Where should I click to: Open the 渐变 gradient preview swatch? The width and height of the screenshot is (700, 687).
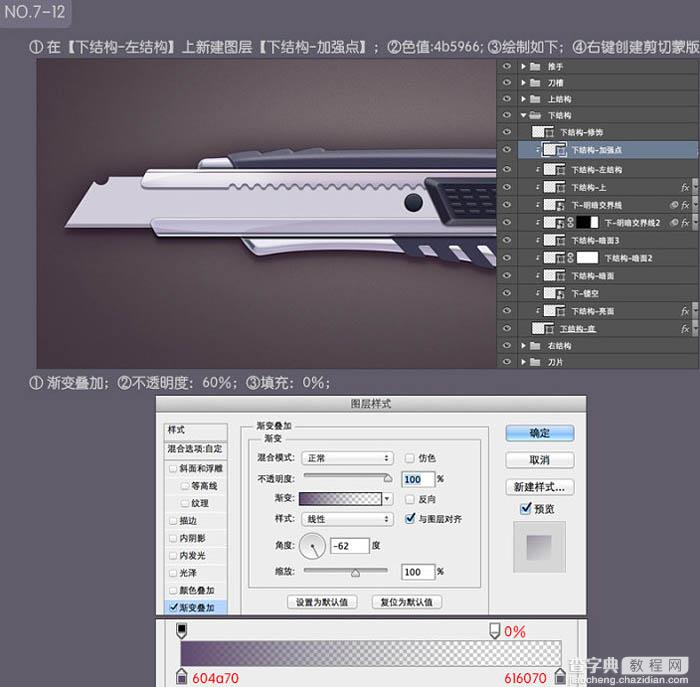pos(340,499)
